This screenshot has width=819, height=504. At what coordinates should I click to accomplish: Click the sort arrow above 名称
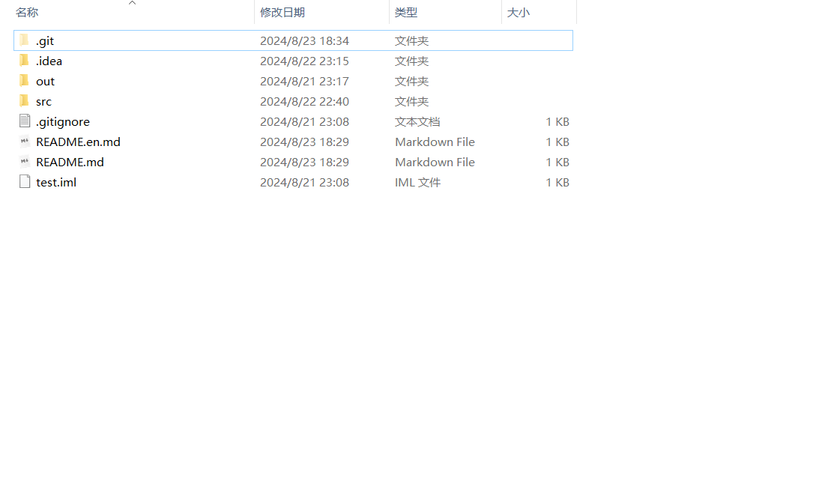pos(133,3)
